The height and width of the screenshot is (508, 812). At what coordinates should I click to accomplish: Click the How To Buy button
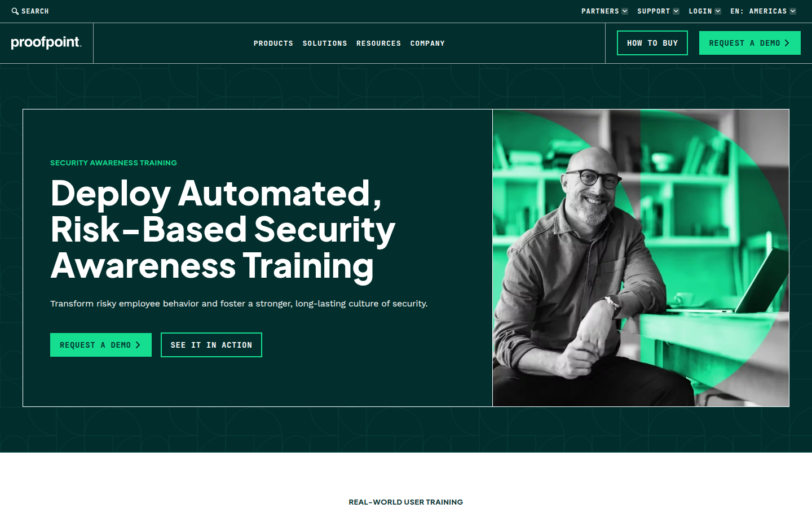(652, 43)
